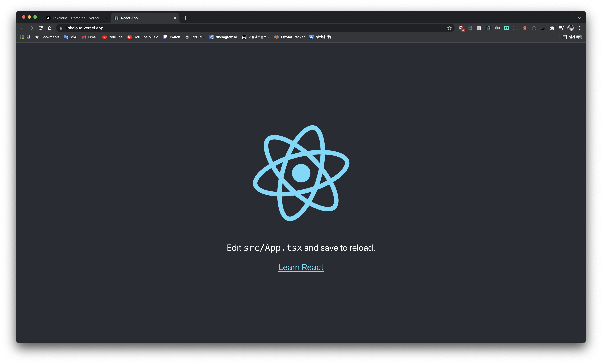Open the concentric circles extension
The width and height of the screenshot is (602, 364).
pos(497,28)
